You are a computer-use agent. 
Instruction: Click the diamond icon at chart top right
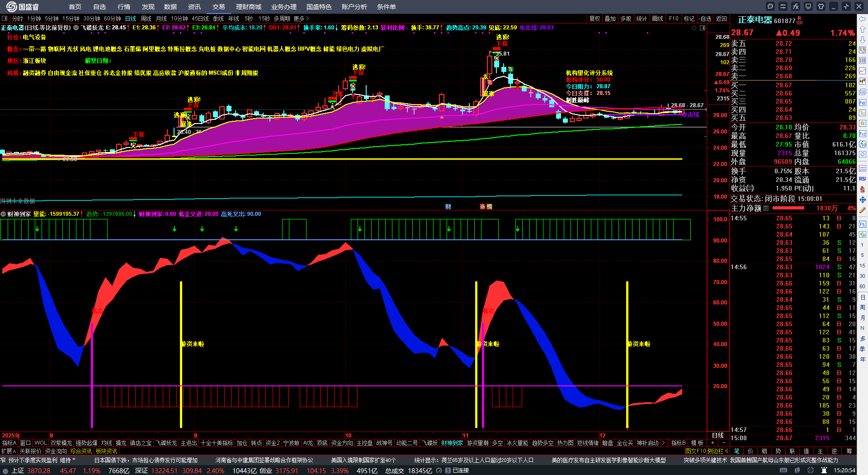(x=694, y=28)
